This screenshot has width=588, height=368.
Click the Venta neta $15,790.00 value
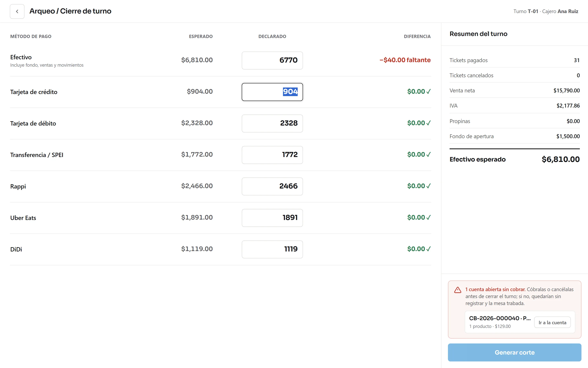566,91
